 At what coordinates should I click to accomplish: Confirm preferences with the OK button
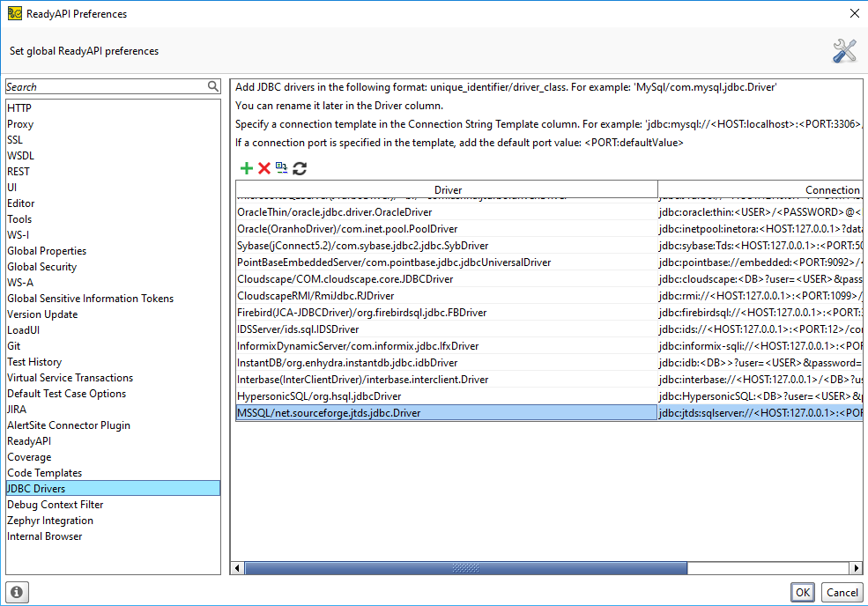pyautogui.click(x=802, y=592)
